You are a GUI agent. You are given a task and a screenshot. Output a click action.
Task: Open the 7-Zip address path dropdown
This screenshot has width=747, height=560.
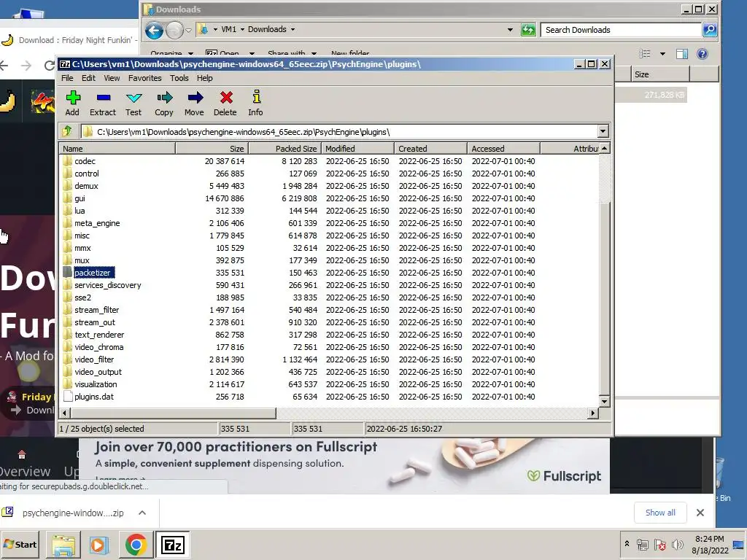click(603, 131)
